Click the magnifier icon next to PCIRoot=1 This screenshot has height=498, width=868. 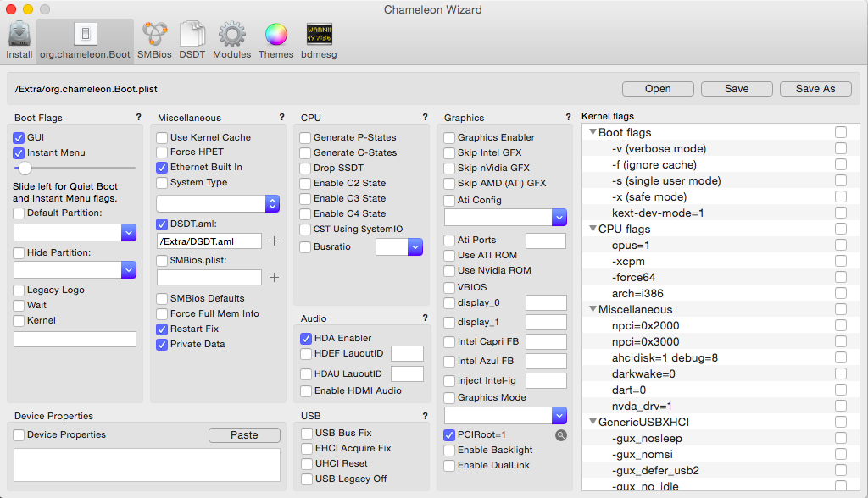coord(560,435)
